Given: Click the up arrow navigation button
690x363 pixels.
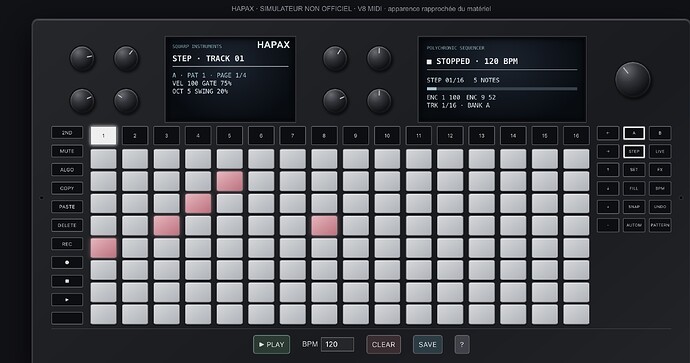Looking at the screenshot, I should [x=608, y=170].
